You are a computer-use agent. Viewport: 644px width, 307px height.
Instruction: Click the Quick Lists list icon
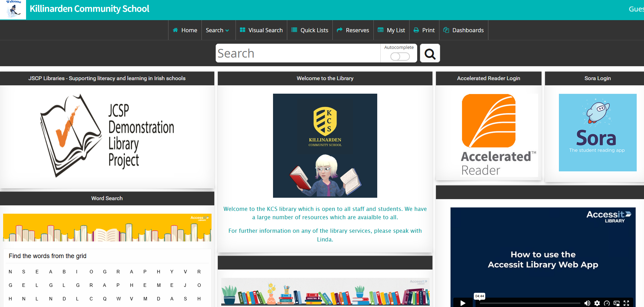pyautogui.click(x=294, y=30)
